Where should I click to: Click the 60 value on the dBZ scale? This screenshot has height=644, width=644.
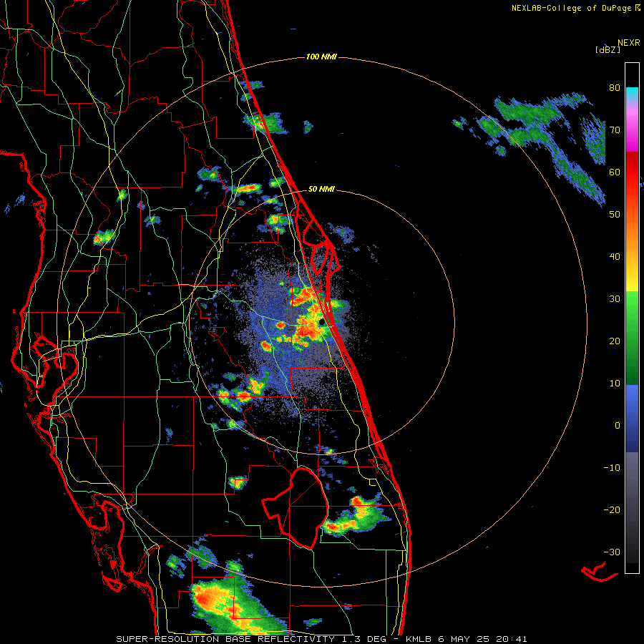click(x=615, y=172)
